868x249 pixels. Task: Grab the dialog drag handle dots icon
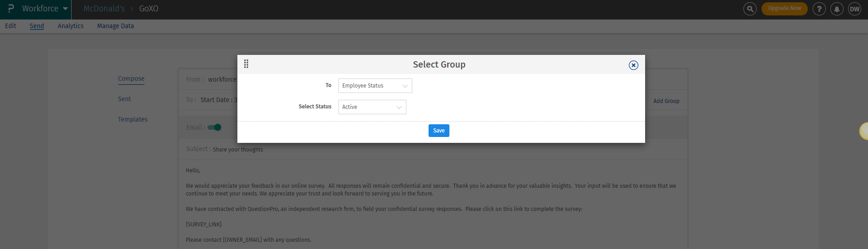tap(246, 64)
